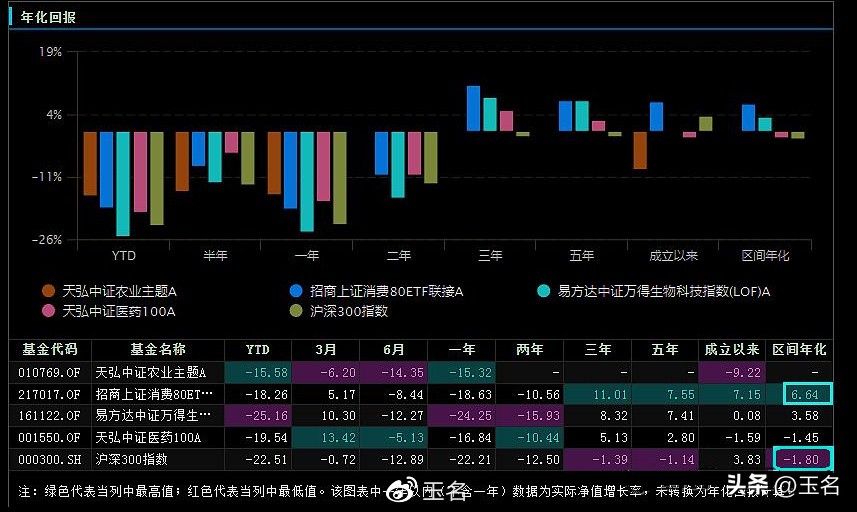Image resolution: width=857 pixels, height=512 pixels.
Task: Select index code 000300.SH
Action: click(x=49, y=460)
